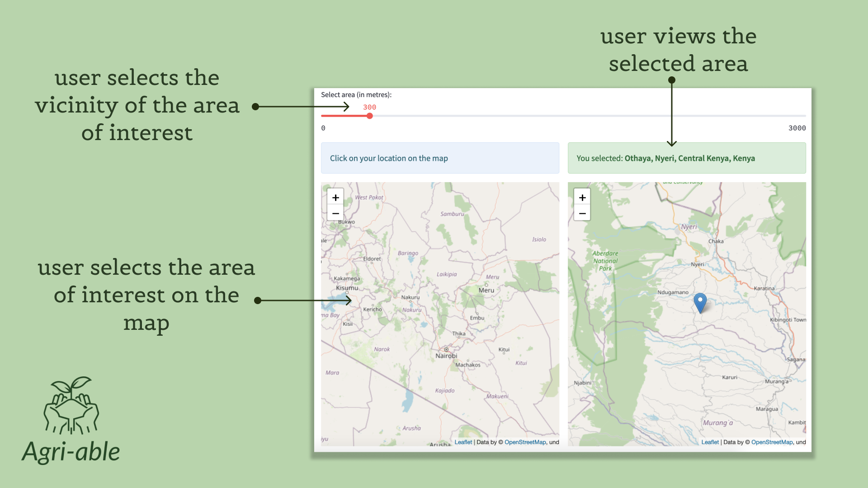The width and height of the screenshot is (868, 488).
Task: Open Leaflet link on right map
Action: [x=710, y=442]
